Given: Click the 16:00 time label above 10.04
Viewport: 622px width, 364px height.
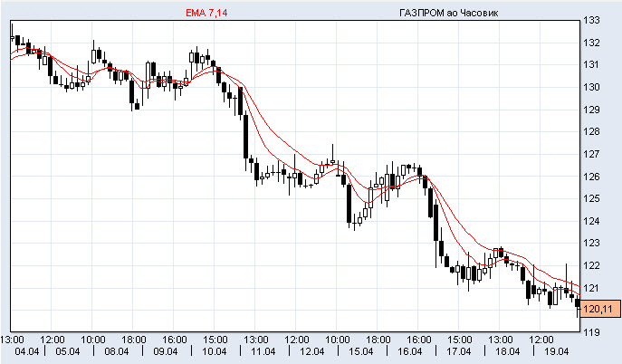Looking at the screenshot, I should point(175,340).
